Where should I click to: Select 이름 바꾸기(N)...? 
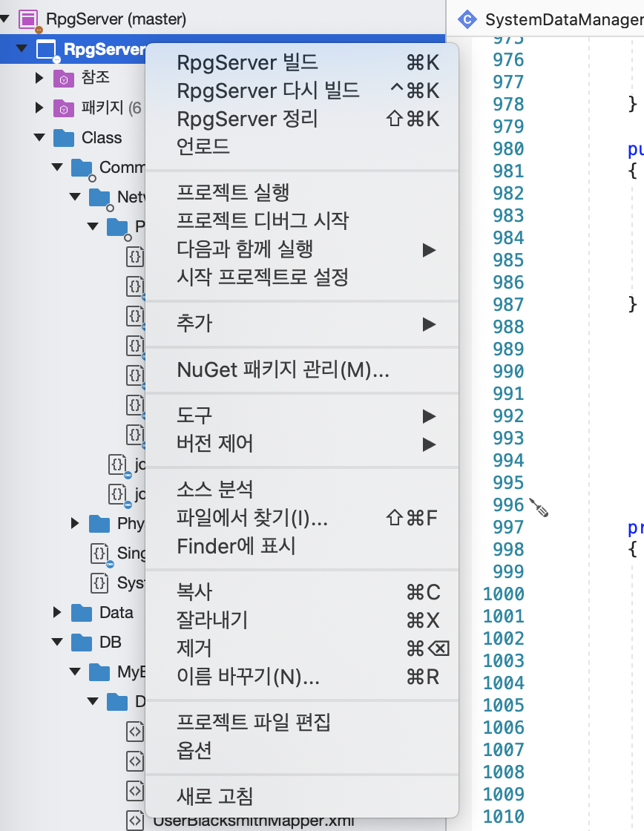click(301, 677)
